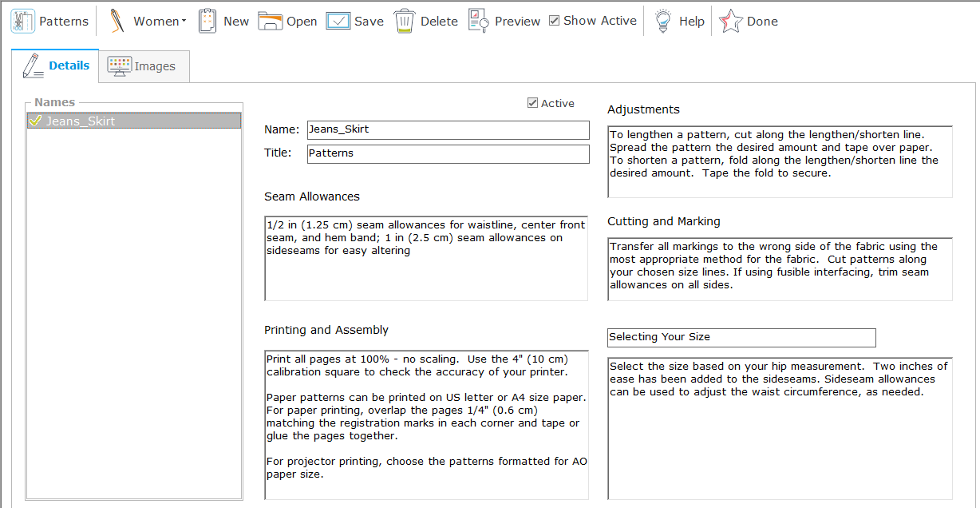The width and height of the screenshot is (980, 508).
Task: Select Jeans_Skirt in the Names list
Action: click(x=80, y=121)
